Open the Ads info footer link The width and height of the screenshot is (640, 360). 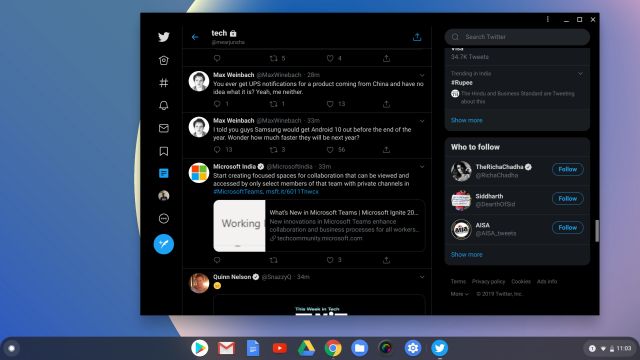(x=547, y=282)
